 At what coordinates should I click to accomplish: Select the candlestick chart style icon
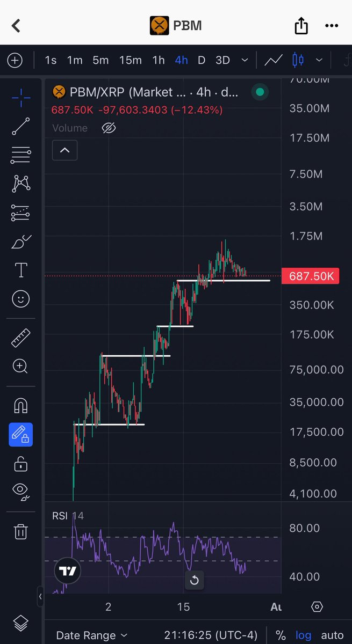pos(298,60)
